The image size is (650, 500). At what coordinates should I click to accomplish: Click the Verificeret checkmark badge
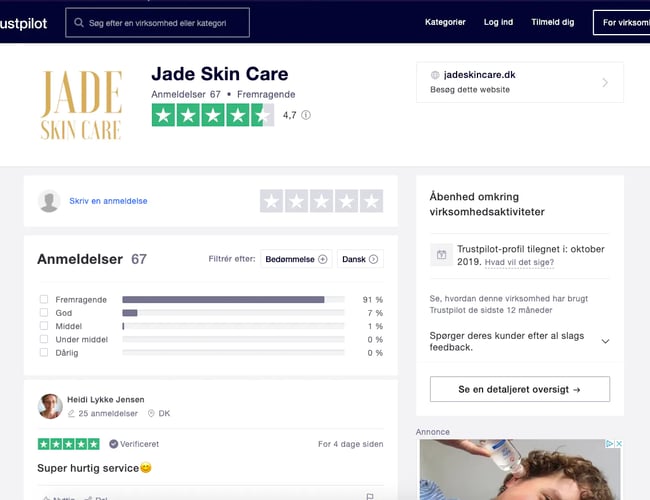tap(113, 444)
